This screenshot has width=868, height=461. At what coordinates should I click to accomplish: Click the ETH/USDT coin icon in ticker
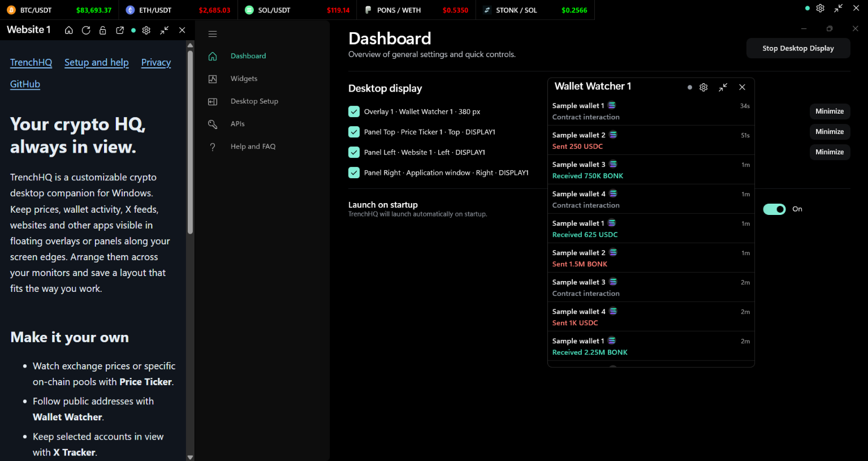tap(130, 10)
